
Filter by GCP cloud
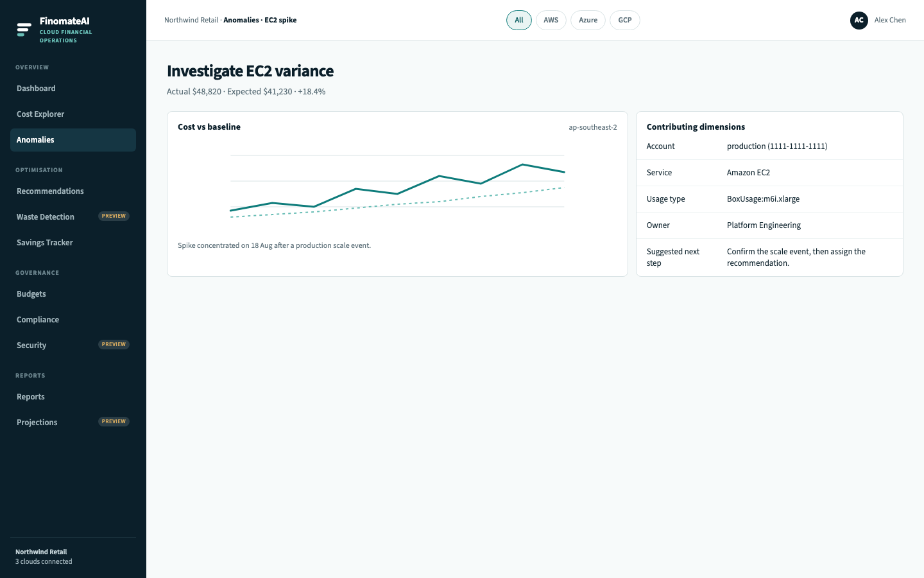(625, 21)
